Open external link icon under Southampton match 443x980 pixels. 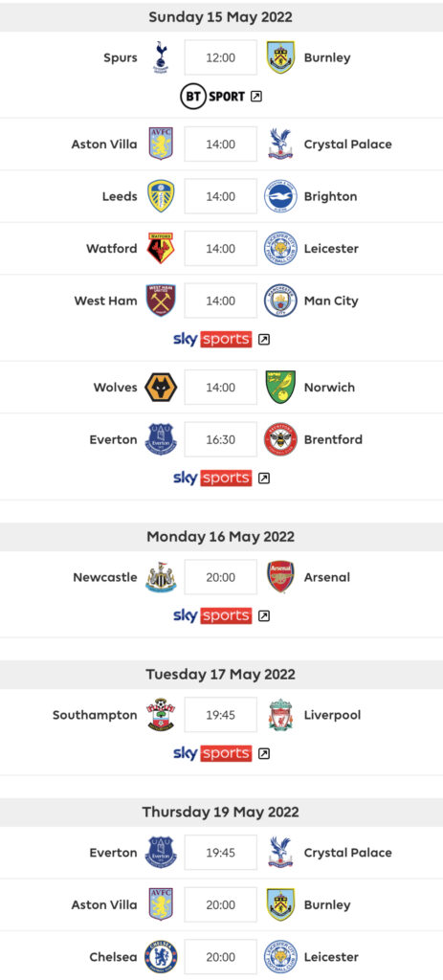click(x=264, y=753)
